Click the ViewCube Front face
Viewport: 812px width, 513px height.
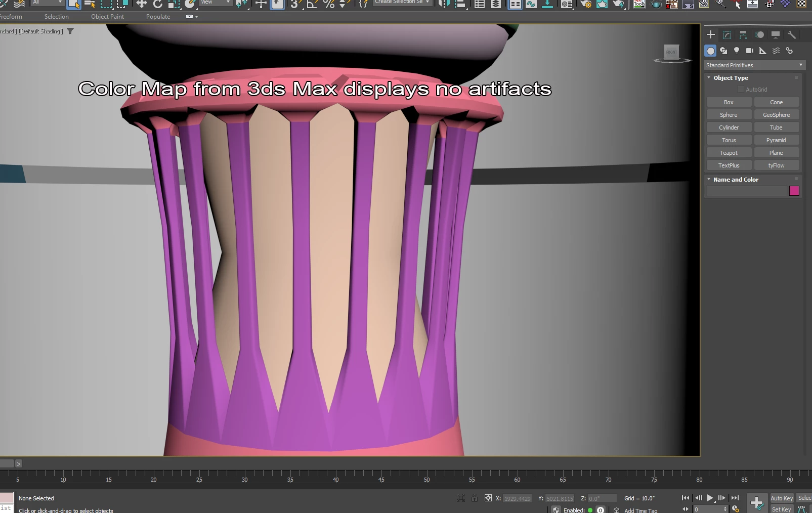click(671, 52)
